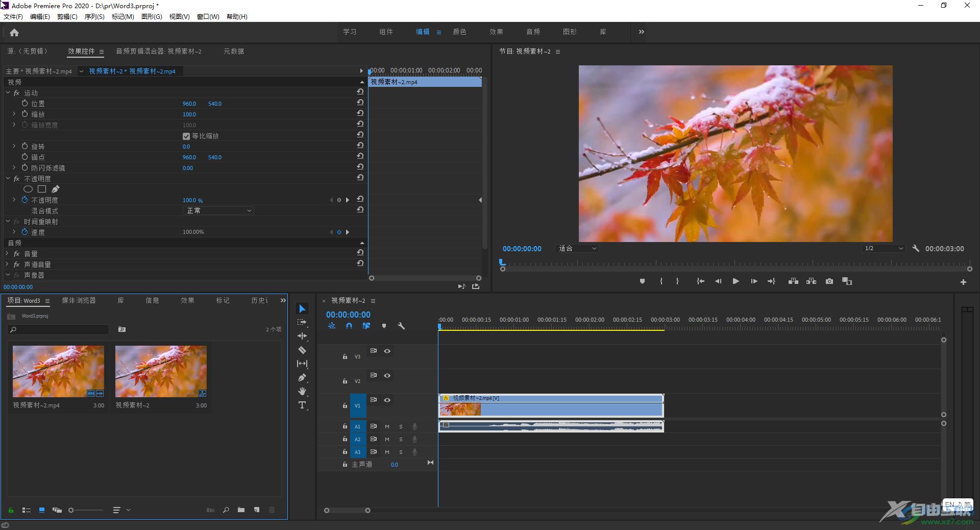Screen dimensions: 980x530
Task: Open 窗口(W) menu
Action: pos(208,17)
